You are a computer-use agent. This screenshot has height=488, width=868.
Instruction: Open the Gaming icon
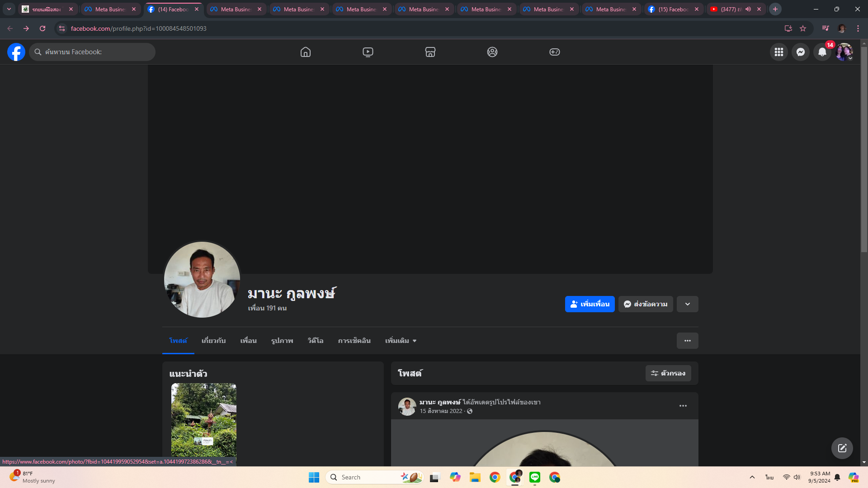tap(555, 52)
